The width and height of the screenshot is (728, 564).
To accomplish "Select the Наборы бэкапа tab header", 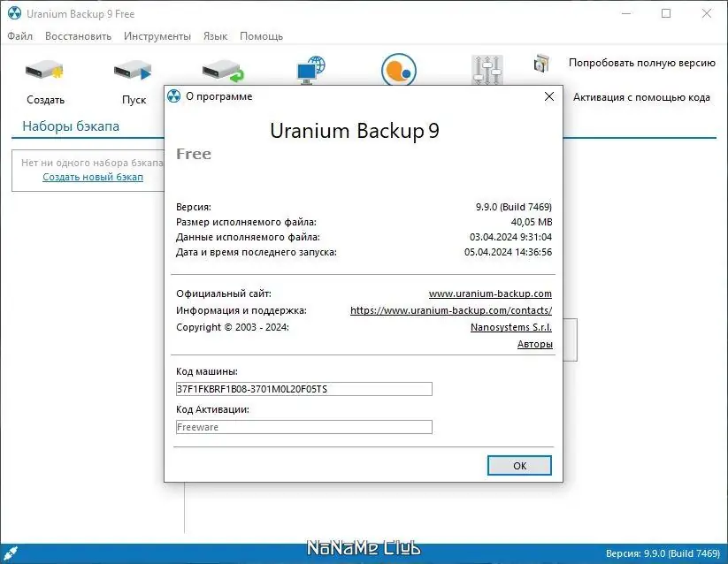I will (x=71, y=126).
